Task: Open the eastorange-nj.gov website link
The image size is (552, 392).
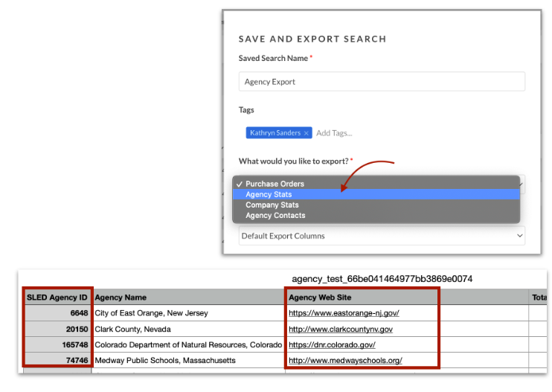Action: tap(344, 313)
